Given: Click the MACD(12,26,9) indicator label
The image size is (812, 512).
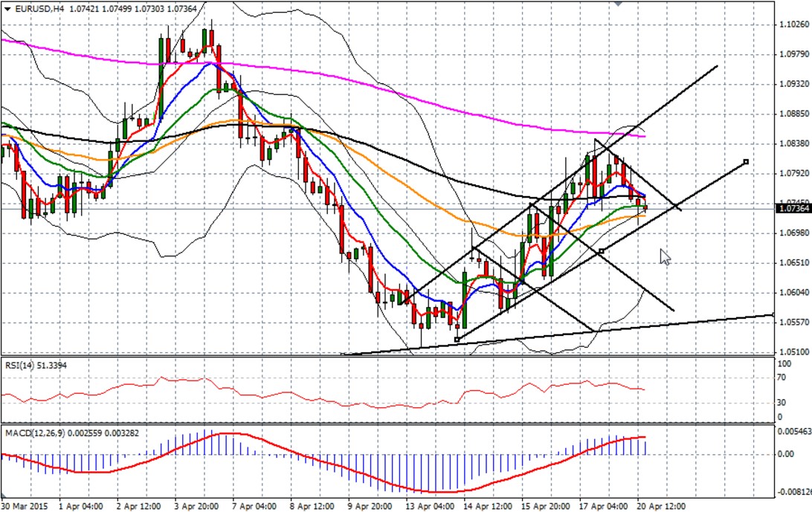Looking at the screenshot, I should click(x=72, y=432).
